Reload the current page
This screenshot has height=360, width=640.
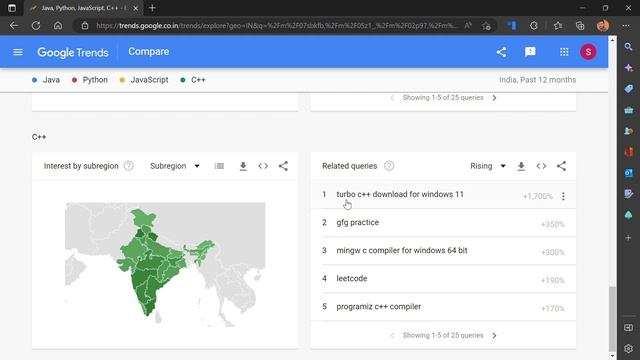(x=36, y=25)
